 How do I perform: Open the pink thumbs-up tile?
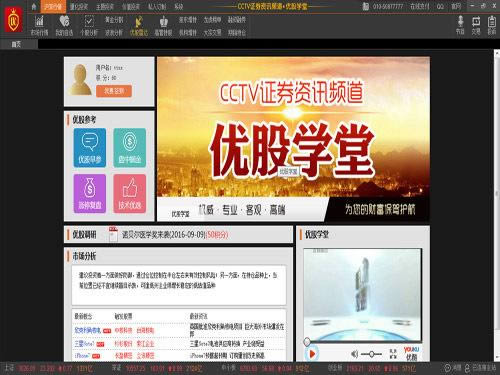click(130, 193)
